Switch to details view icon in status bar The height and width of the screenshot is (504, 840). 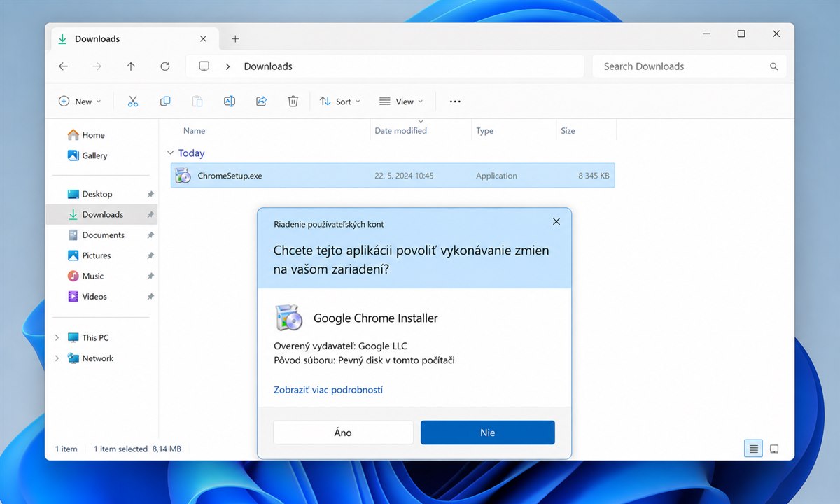click(x=753, y=449)
